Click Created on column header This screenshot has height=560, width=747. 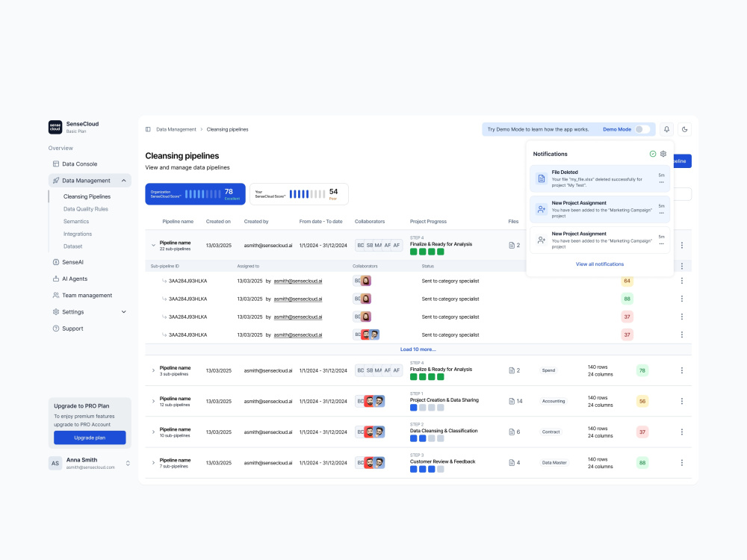218,222
